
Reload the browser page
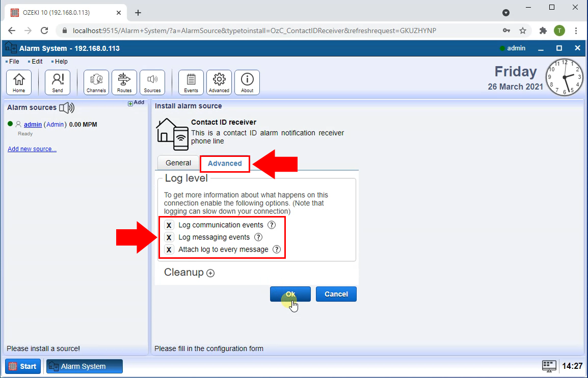click(x=44, y=31)
